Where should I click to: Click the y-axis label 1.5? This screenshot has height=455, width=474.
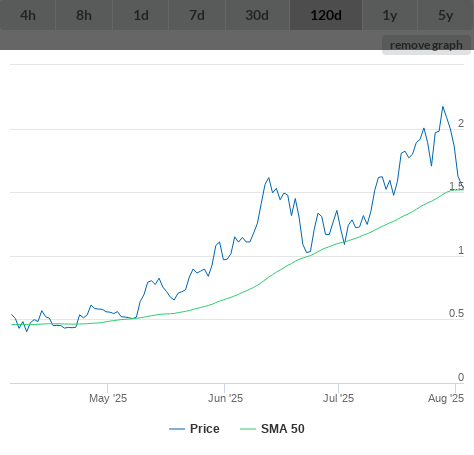click(456, 186)
